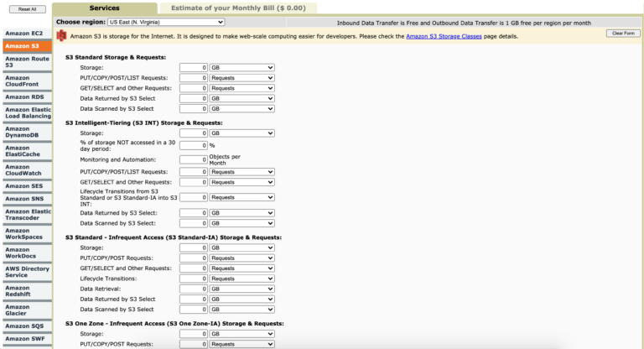Open S3 Standard-IA Data Retrieval GB dropdown
The image size is (644, 349).
point(241,289)
